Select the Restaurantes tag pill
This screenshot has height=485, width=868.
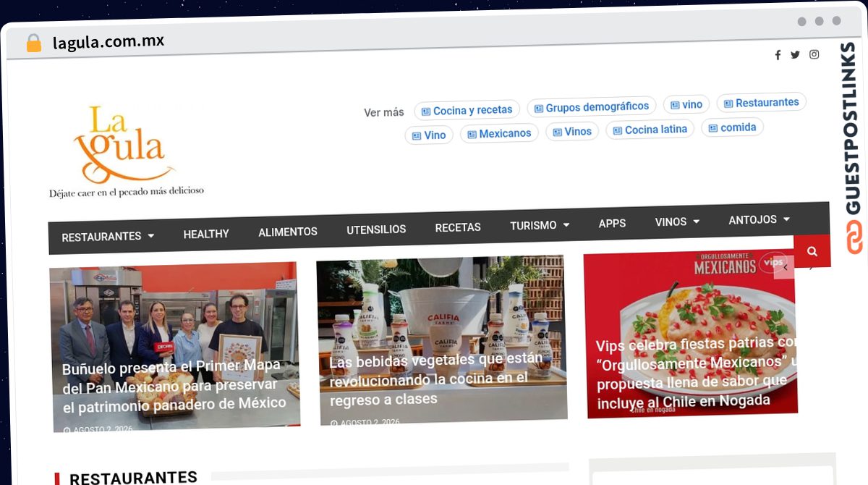tap(762, 103)
